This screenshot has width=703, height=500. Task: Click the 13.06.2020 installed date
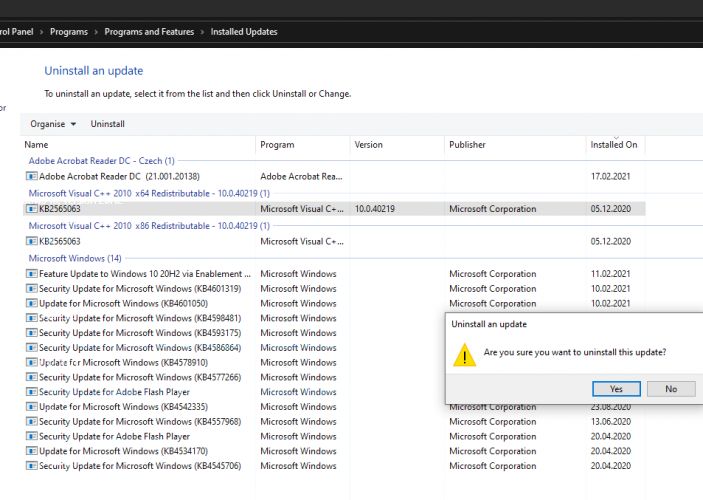point(610,422)
